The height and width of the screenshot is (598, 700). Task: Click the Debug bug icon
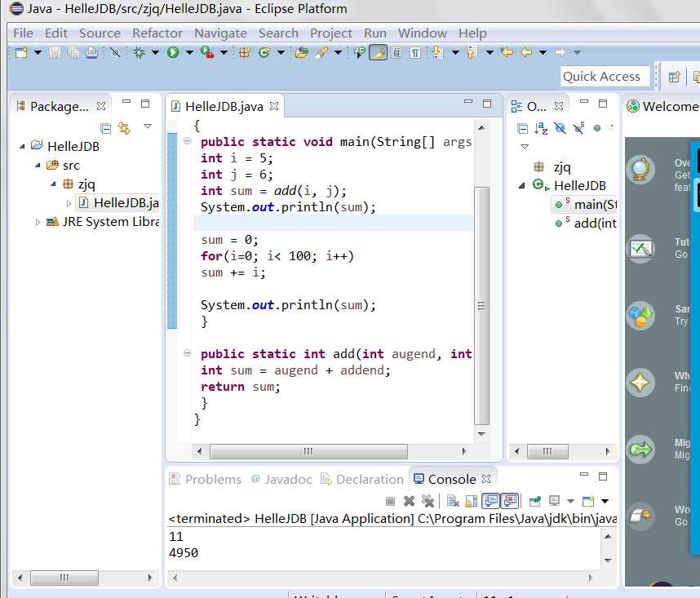click(140, 53)
